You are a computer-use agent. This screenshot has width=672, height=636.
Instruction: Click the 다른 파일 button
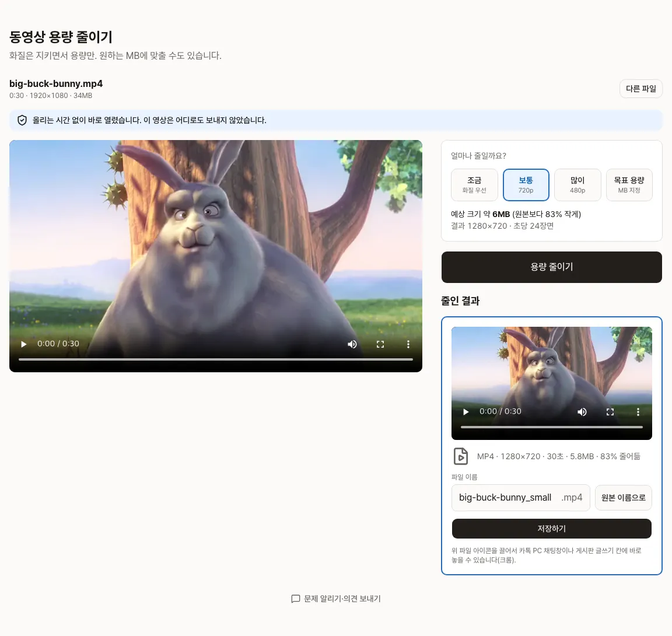(x=640, y=89)
